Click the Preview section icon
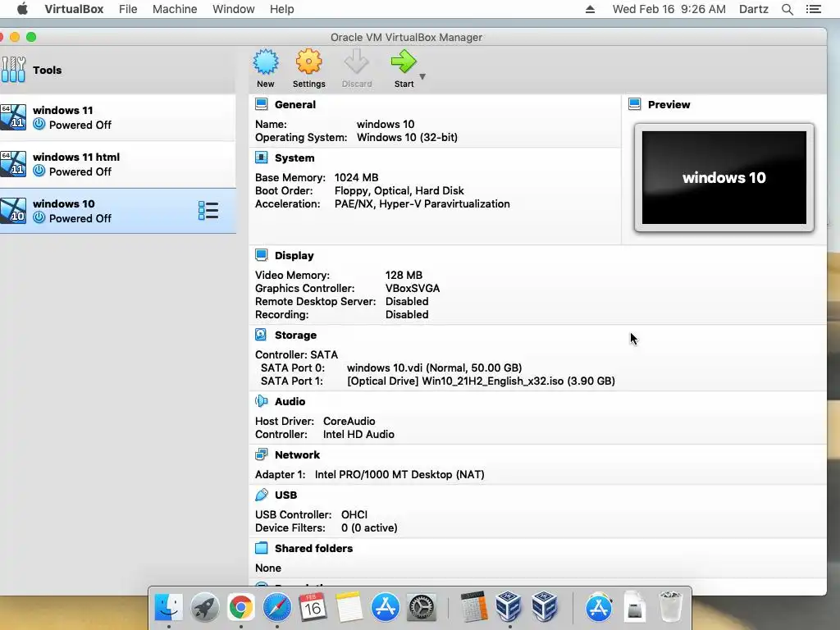This screenshot has width=840, height=630. point(635,104)
